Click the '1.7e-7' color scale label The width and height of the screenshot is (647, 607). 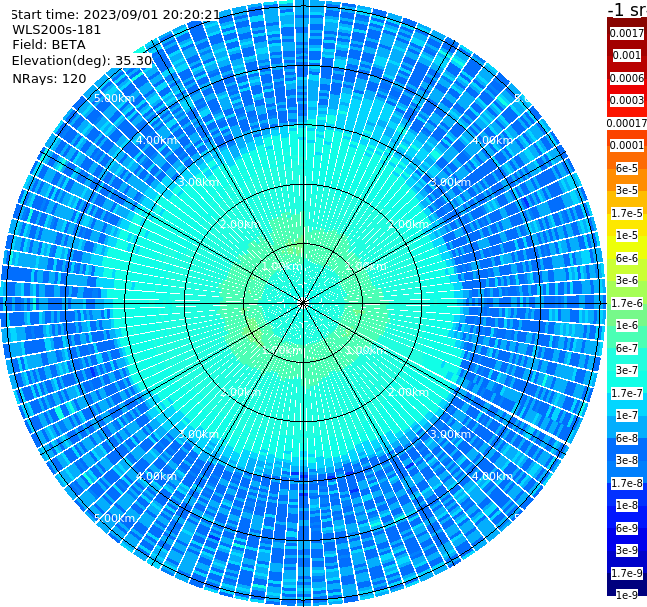pyautogui.click(x=627, y=393)
